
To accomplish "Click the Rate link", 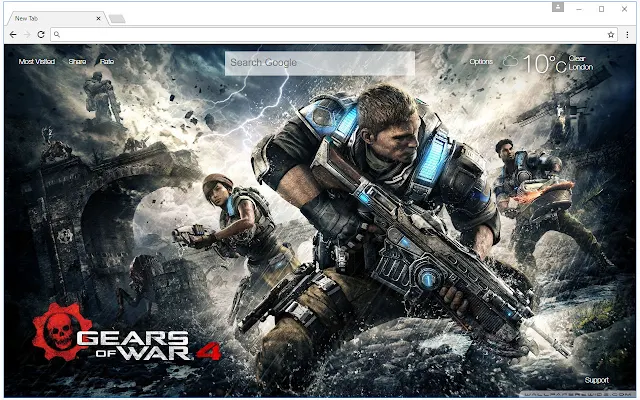I will [x=107, y=62].
